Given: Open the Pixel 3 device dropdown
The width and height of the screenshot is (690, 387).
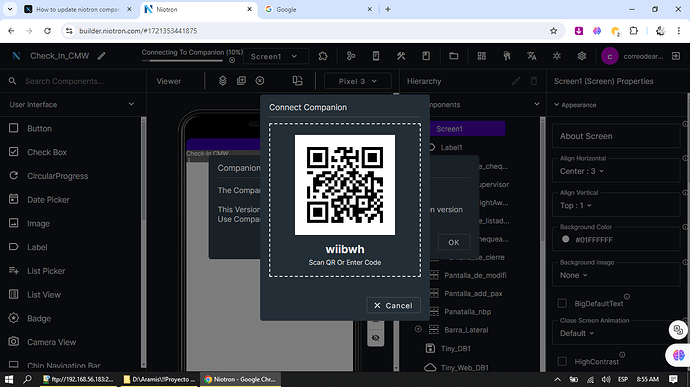Looking at the screenshot, I should point(358,81).
